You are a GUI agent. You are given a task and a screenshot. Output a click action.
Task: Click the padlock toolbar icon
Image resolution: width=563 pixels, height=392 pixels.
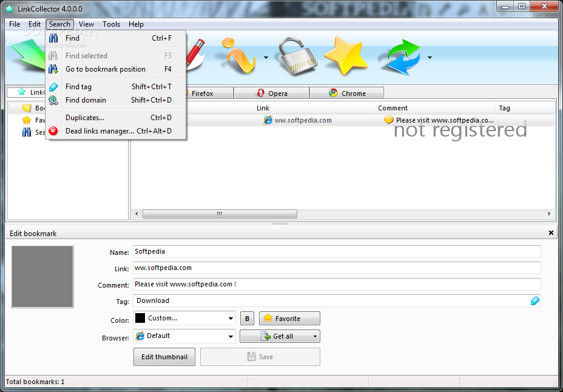pos(298,56)
